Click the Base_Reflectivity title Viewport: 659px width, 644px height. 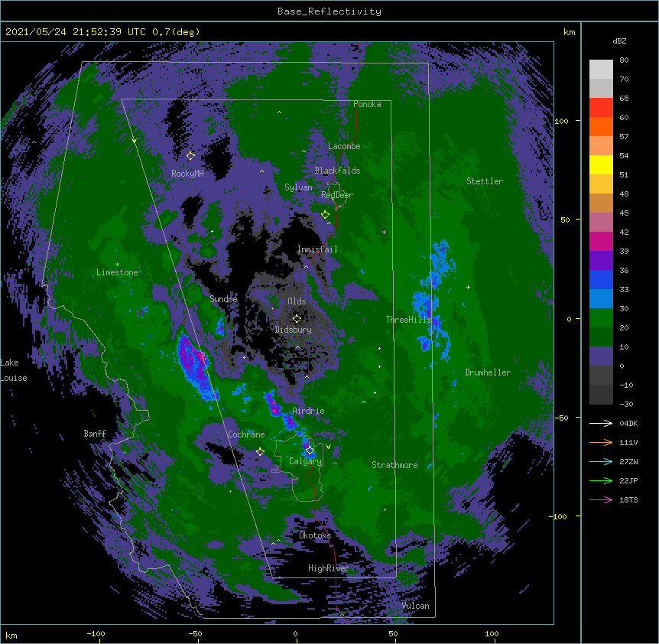(x=329, y=11)
